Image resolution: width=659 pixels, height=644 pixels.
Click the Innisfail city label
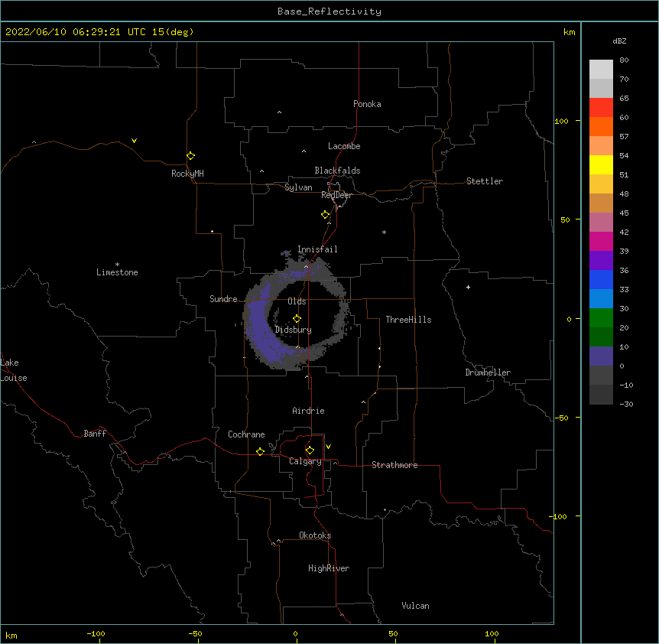click(x=317, y=249)
